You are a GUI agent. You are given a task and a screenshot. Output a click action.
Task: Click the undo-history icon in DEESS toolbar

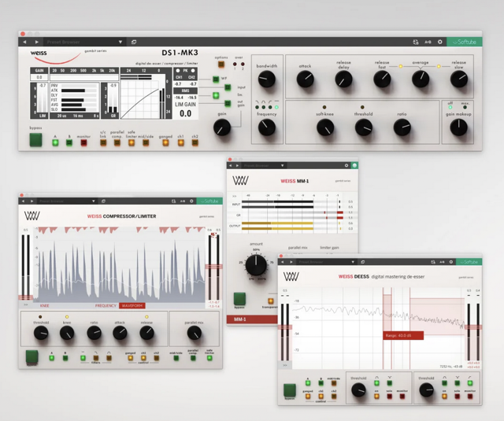tap(433, 262)
